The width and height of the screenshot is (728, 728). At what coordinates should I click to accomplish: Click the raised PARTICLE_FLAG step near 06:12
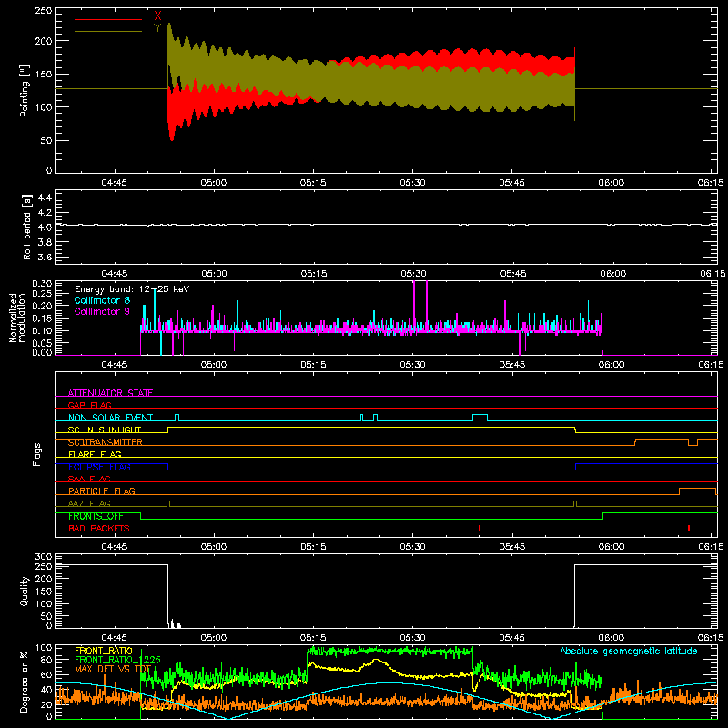pyautogui.click(x=697, y=491)
